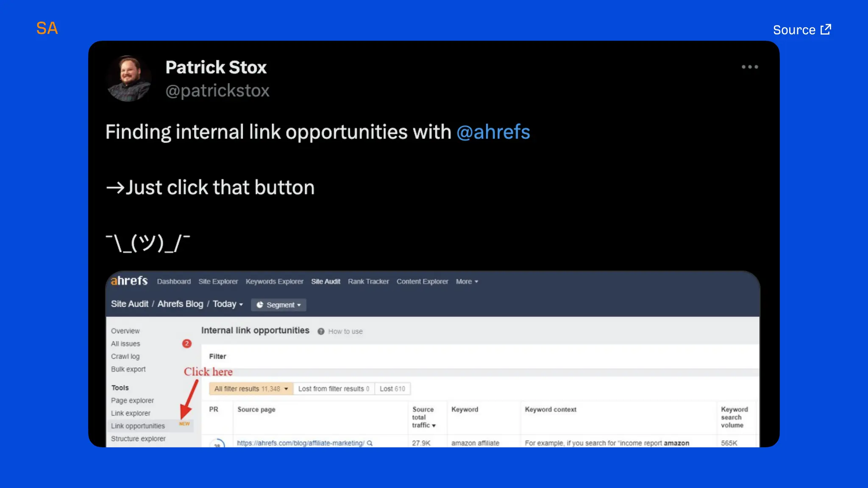Click the Keyword context column header

click(x=551, y=409)
